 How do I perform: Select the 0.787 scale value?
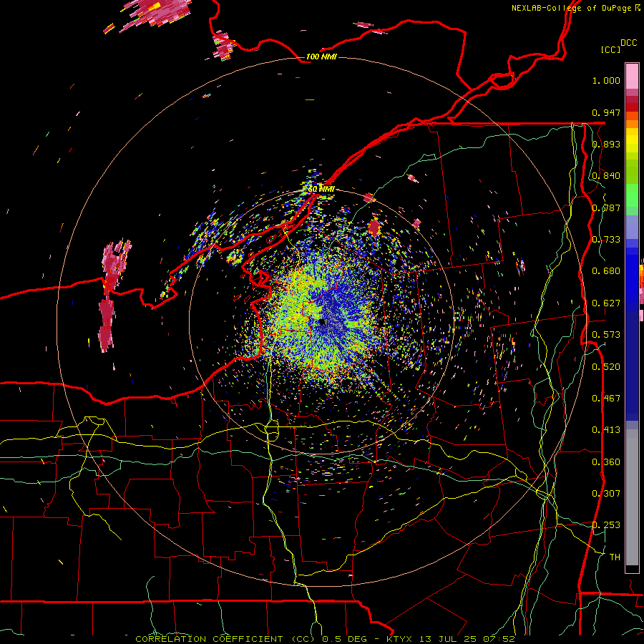tap(606, 208)
